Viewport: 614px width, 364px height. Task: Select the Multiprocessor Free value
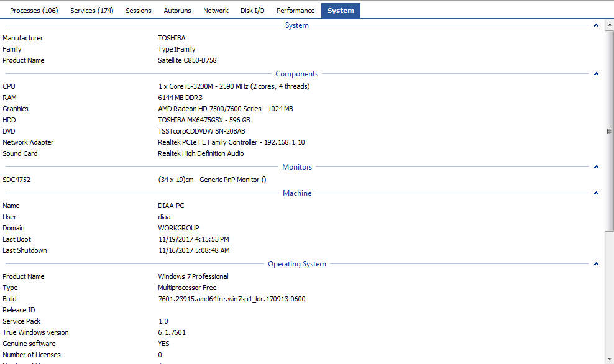[x=187, y=288]
